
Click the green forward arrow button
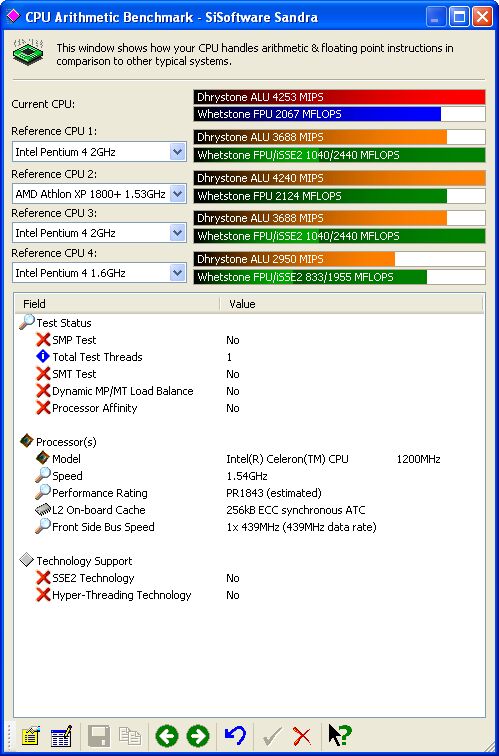point(198,736)
